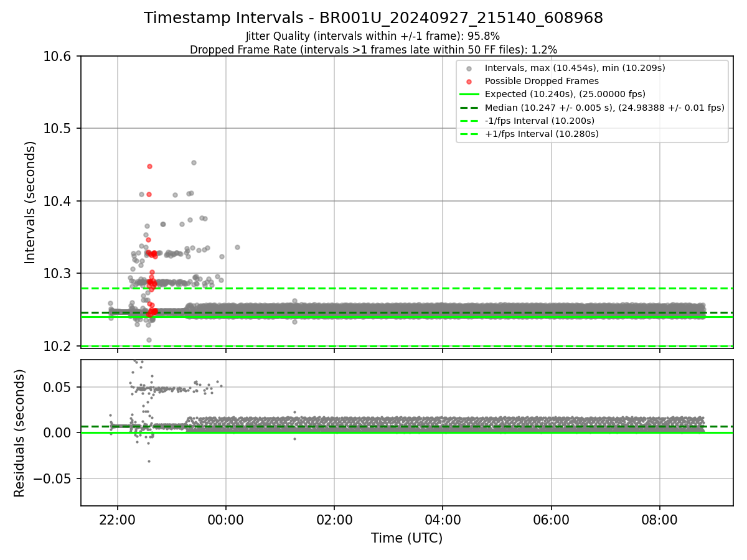Viewport: 747px width, 560px height.
Task: Click the solid green line sample beside 'Expected'
Action: tap(469, 95)
